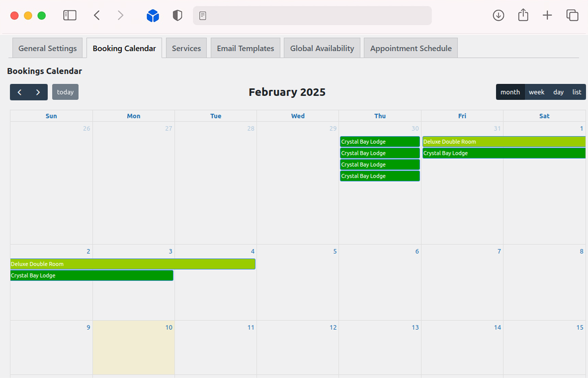The width and height of the screenshot is (588, 378).
Task: Open the General Settings tab
Action: click(47, 48)
